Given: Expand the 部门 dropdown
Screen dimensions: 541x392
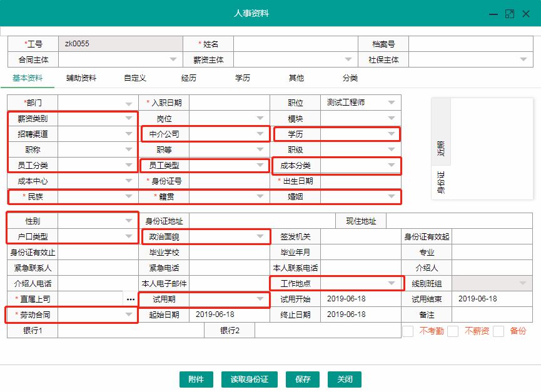Looking at the screenshot, I should tap(129, 103).
